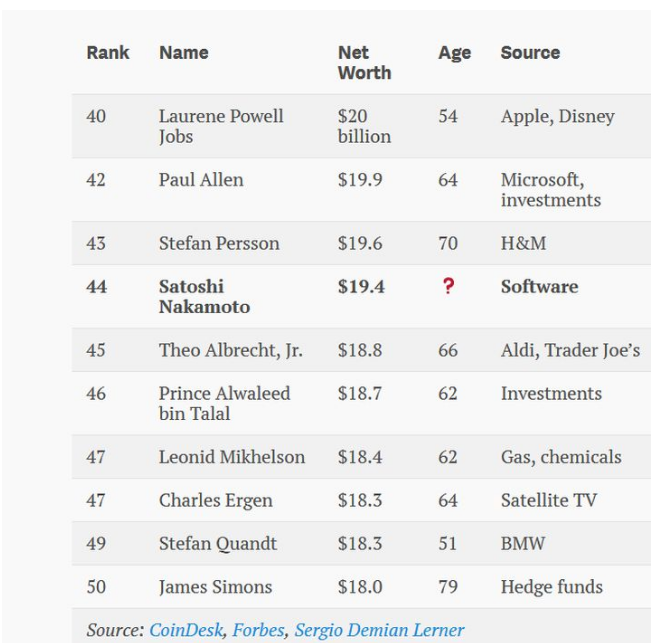Select the Hedge funds source cell
The width and height of the screenshot is (651, 643).
coord(552,587)
